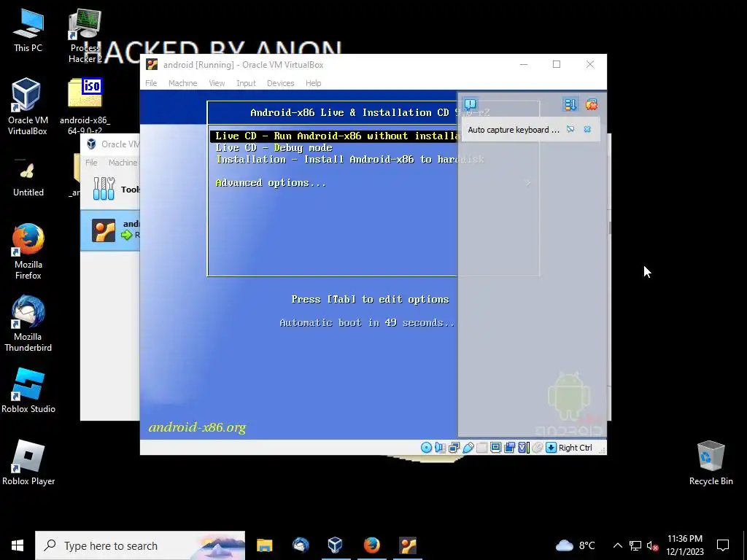Open the Help menu
747x560 pixels.
pyautogui.click(x=313, y=83)
